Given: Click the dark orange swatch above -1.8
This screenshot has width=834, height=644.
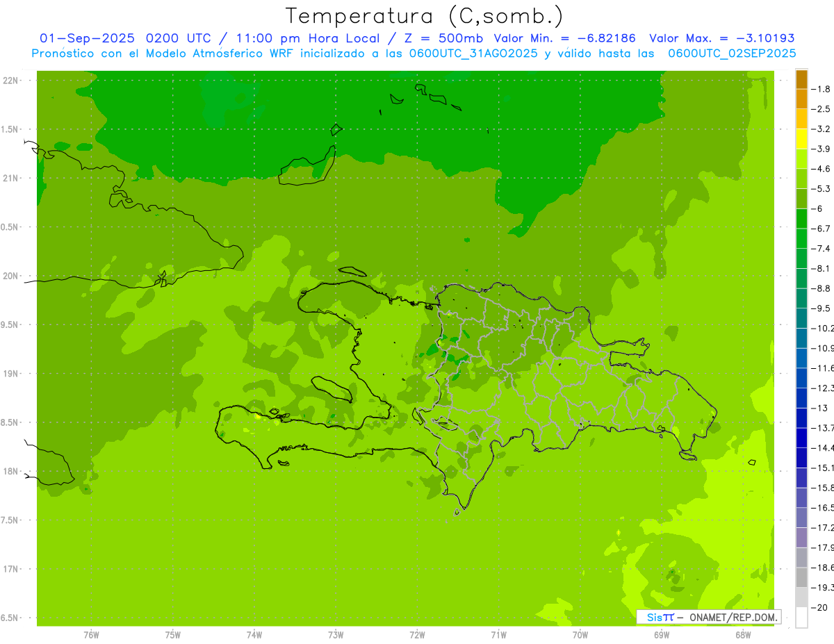Looking at the screenshot, I should click(x=801, y=79).
